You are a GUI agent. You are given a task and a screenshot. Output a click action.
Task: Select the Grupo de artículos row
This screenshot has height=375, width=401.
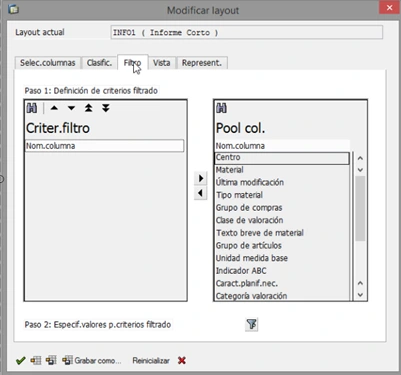click(x=282, y=245)
